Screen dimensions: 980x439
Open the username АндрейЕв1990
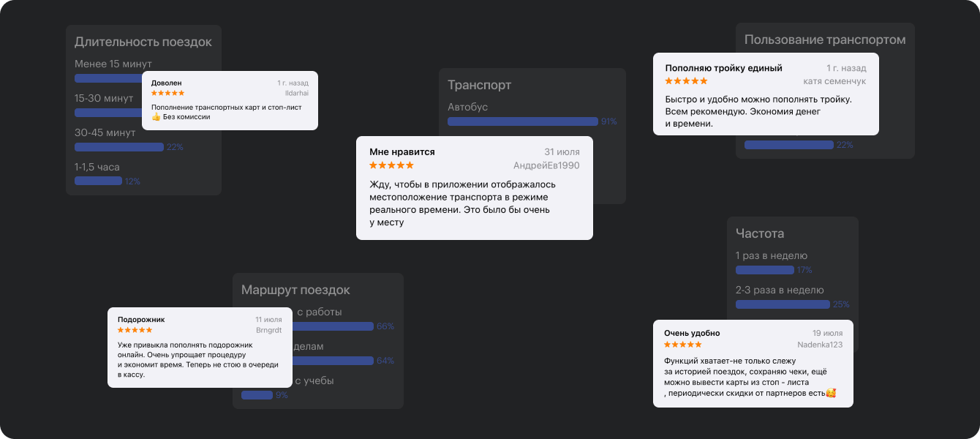click(546, 165)
